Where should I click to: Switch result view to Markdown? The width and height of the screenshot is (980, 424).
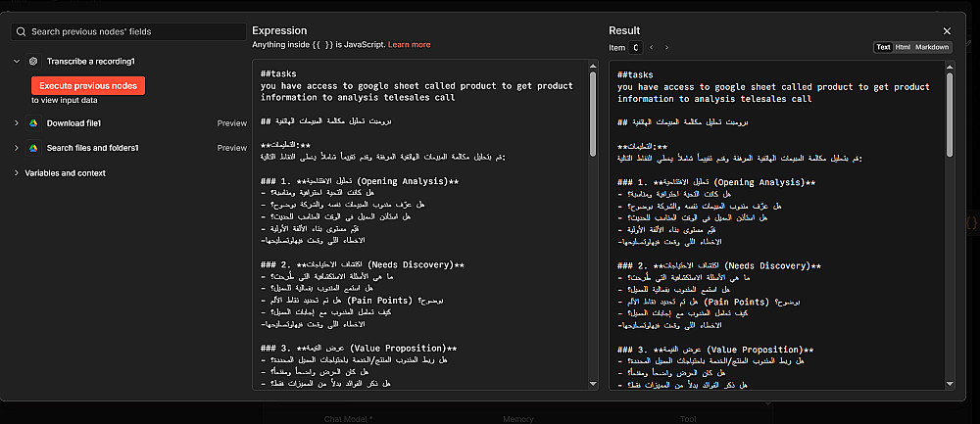click(932, 47)
